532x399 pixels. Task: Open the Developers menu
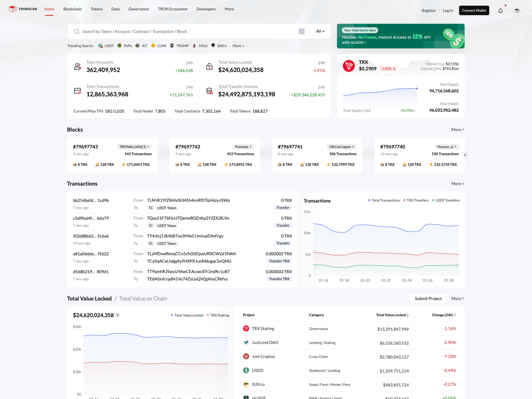tap(206, 9)
